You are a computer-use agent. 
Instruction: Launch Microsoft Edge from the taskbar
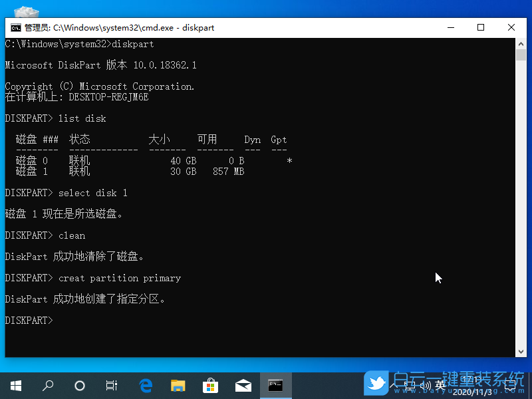[146, 386]
